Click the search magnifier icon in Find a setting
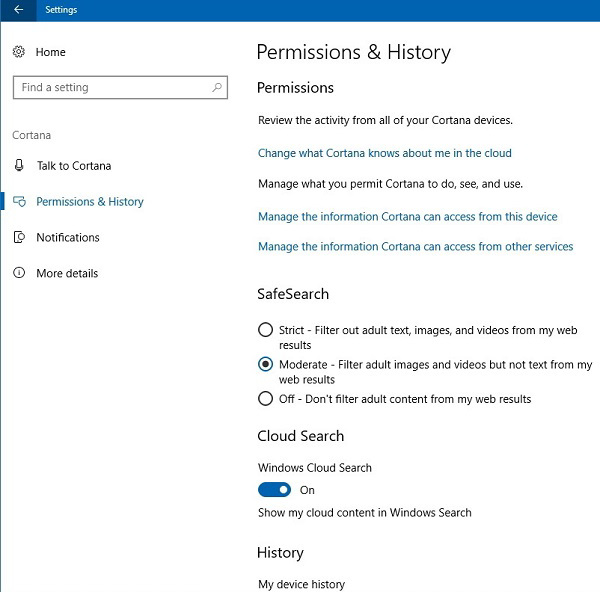The width and height of the screenshot is (600, 592). [x=217, y=87]
